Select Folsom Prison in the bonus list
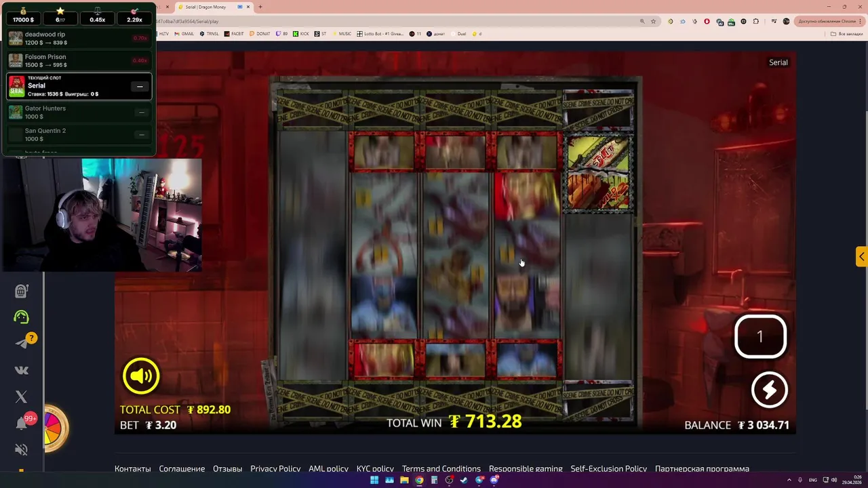 [79, 61]
